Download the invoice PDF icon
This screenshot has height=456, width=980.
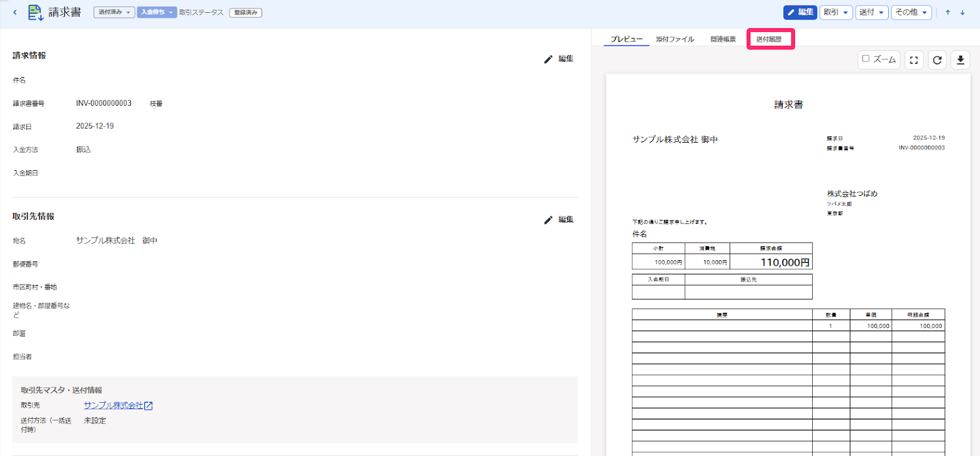click(960, 60)
